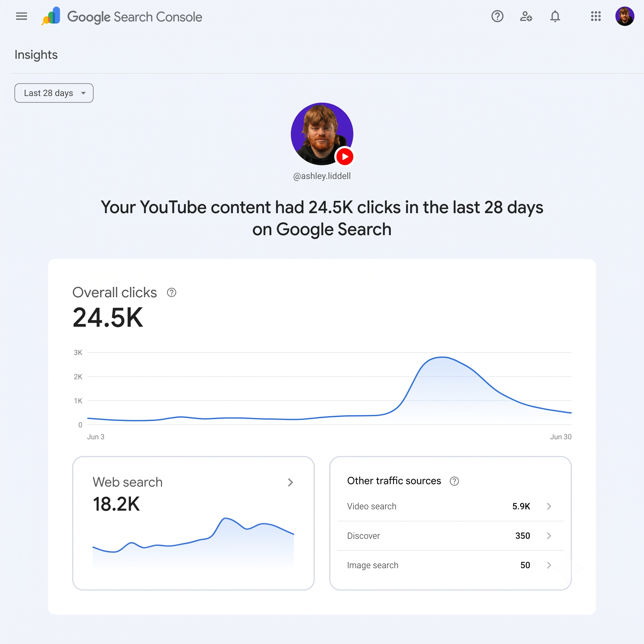Click the 3K y-axis label
This screenshot has height=644, width=644.
(x=78, y=353)
